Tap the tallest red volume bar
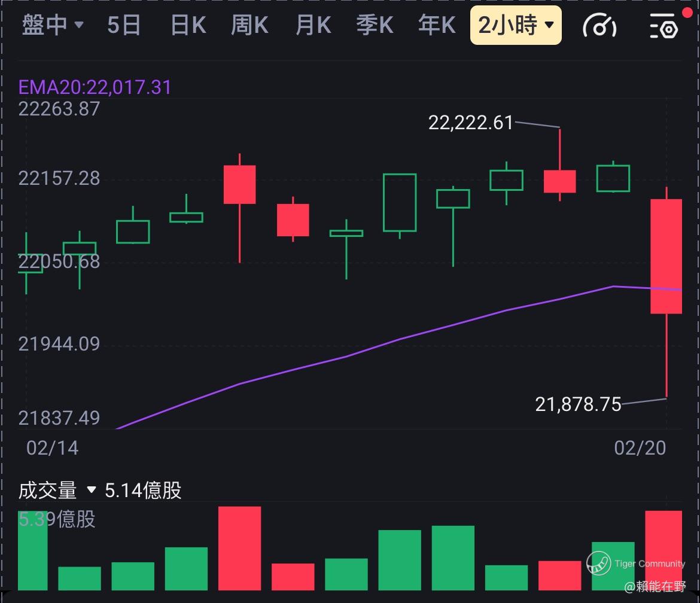 coord(239,547)
